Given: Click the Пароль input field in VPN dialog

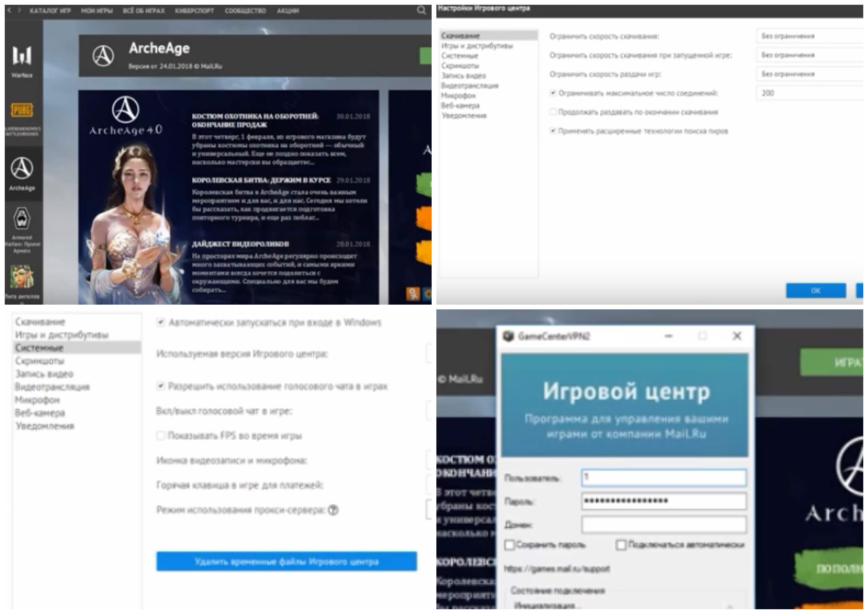Looking at the screenshot, I should pyautogui.click(x=664, y=501).
